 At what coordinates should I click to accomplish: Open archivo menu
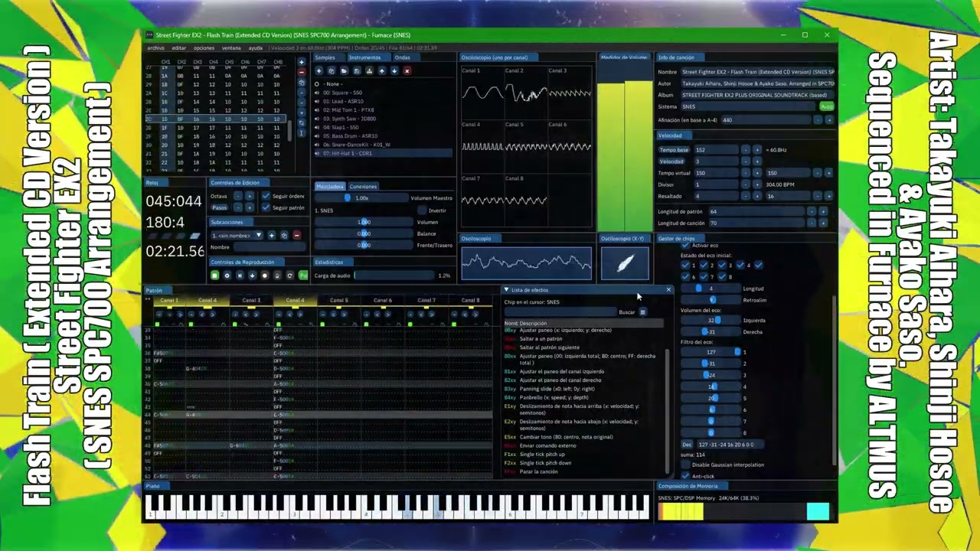pyautogui.click(x=155, y=47)
